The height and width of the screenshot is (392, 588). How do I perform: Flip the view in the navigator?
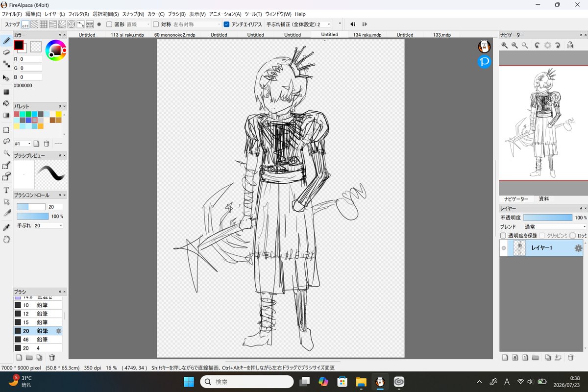click(570, 45)
